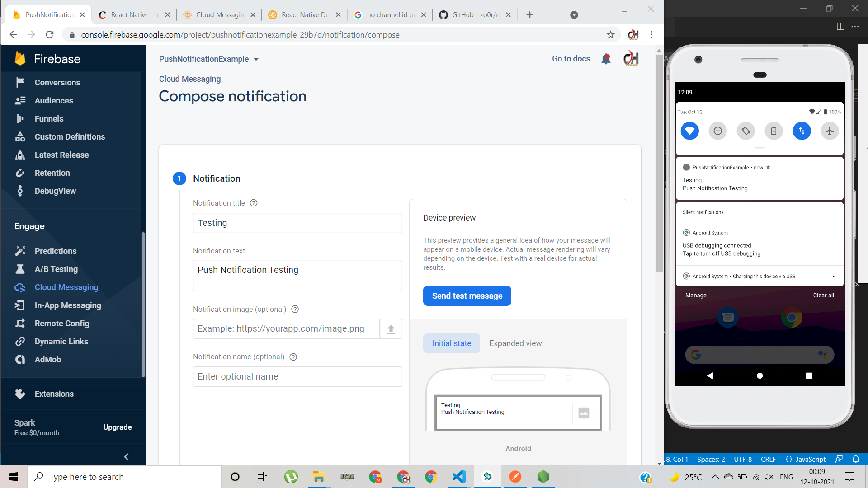Viewport: 868px width, 488px height.
Task: Click the Firebase logo
Action: pos(47,59)
